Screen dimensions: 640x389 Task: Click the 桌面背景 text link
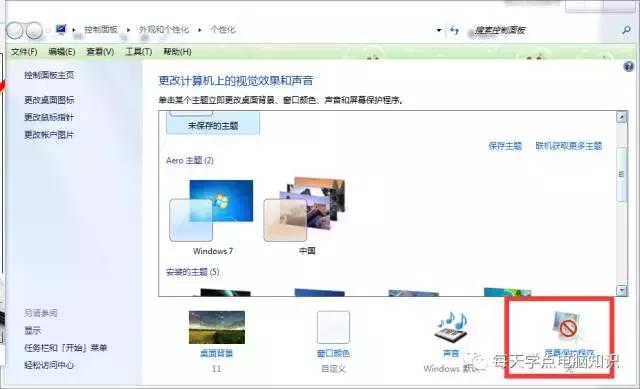click(216, 353)
